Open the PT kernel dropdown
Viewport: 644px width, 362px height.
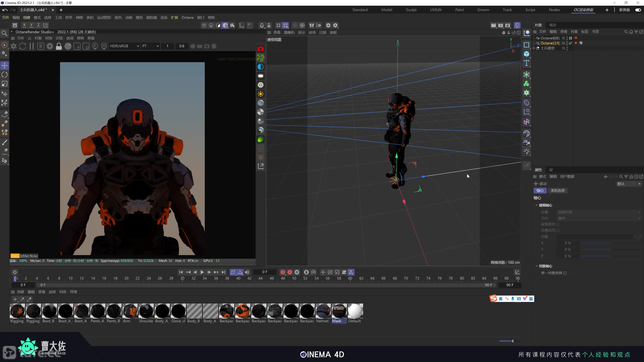150,46
